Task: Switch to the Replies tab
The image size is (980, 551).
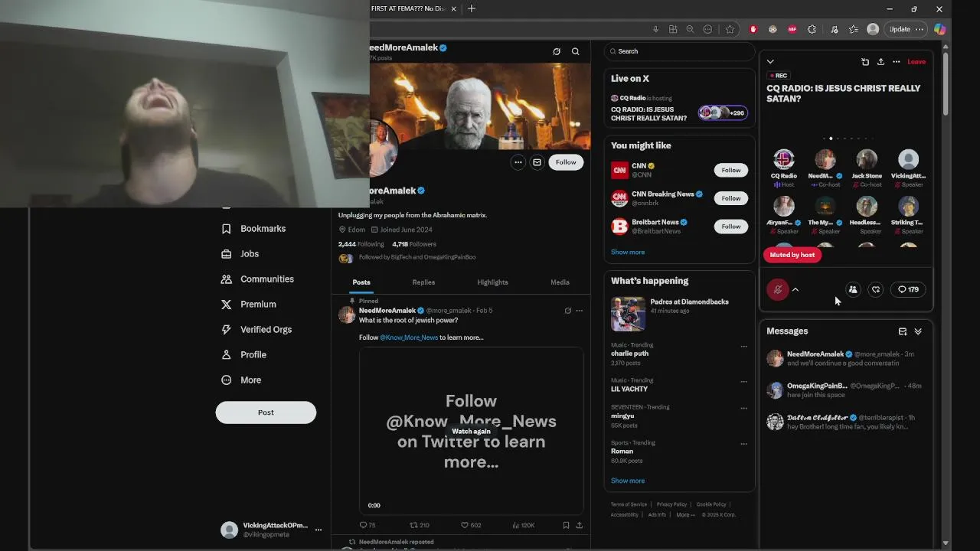Action: pyautogui.click(x=423, y=282)
